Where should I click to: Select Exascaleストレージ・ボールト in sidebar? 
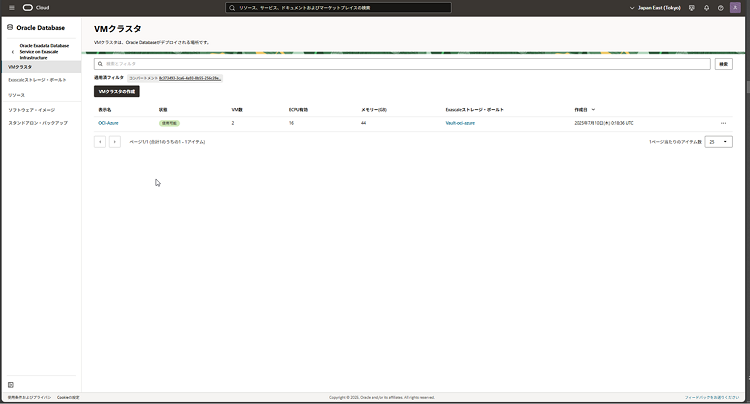37,80
